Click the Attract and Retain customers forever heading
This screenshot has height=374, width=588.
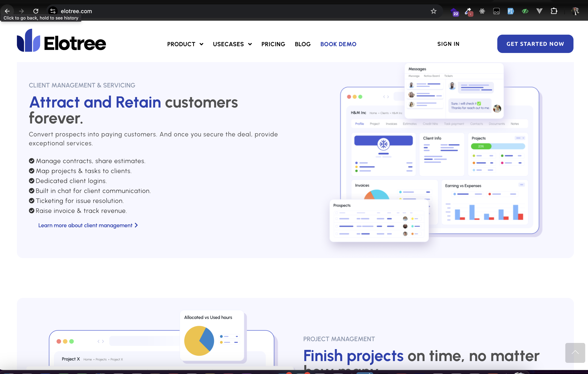pos(133,110)
